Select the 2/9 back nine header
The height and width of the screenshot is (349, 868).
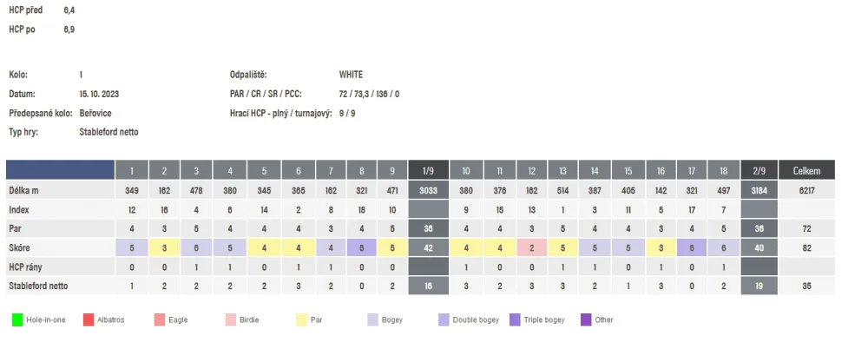(759, 171)
